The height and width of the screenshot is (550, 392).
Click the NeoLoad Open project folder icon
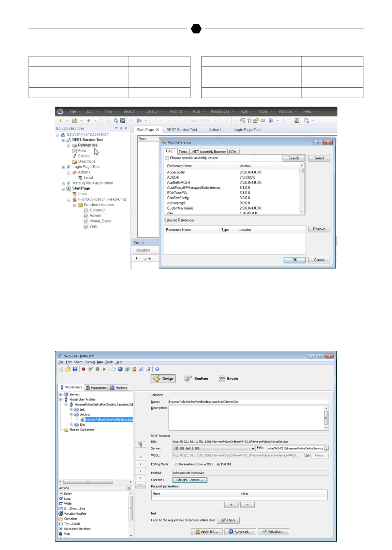[x=68, y=369]
